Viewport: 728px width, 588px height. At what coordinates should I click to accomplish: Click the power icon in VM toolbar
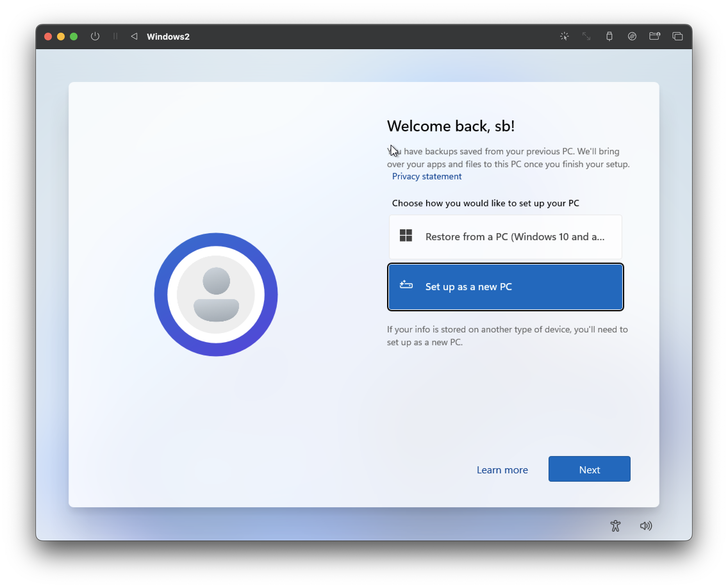(x=95, y=36)
